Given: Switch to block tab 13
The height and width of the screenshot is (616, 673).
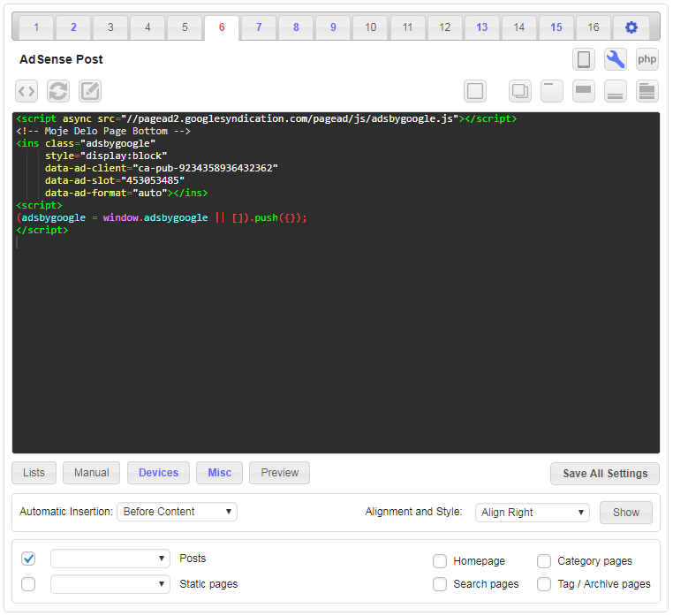Looking at the screenshot, I should click(481, 27).
